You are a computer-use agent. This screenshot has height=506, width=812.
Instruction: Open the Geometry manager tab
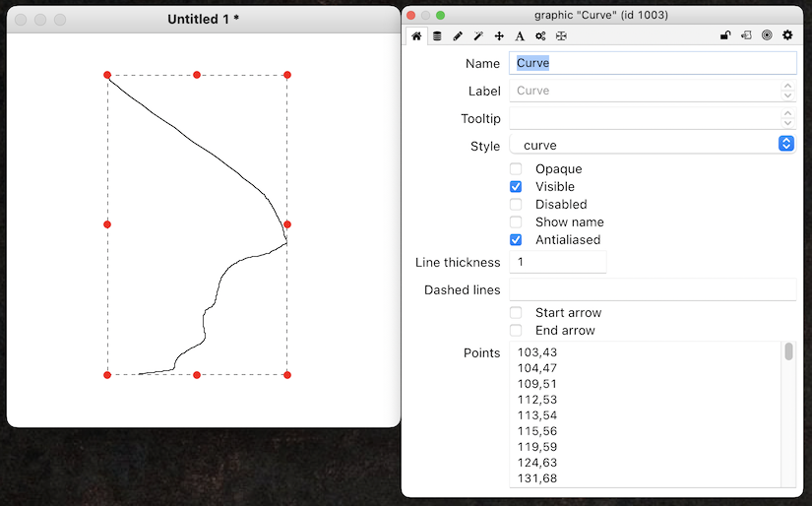point(561,35)
